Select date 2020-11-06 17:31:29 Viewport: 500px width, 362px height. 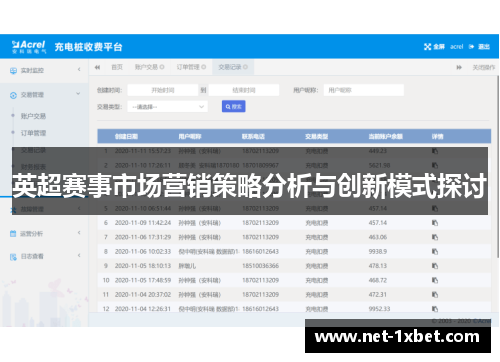pyautogui.click(x=143, y=237)
